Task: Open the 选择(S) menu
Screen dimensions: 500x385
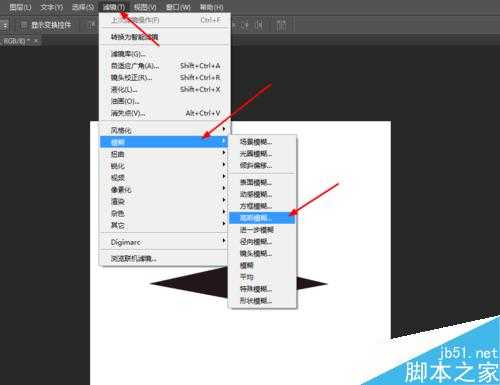Action: pyautogui.click(x=83, y=7)
